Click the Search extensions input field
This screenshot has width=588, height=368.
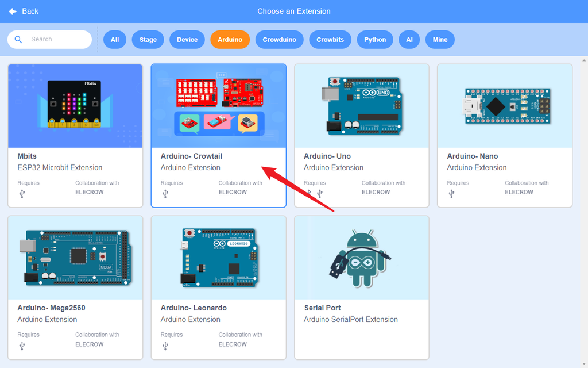tap(49, 40)
